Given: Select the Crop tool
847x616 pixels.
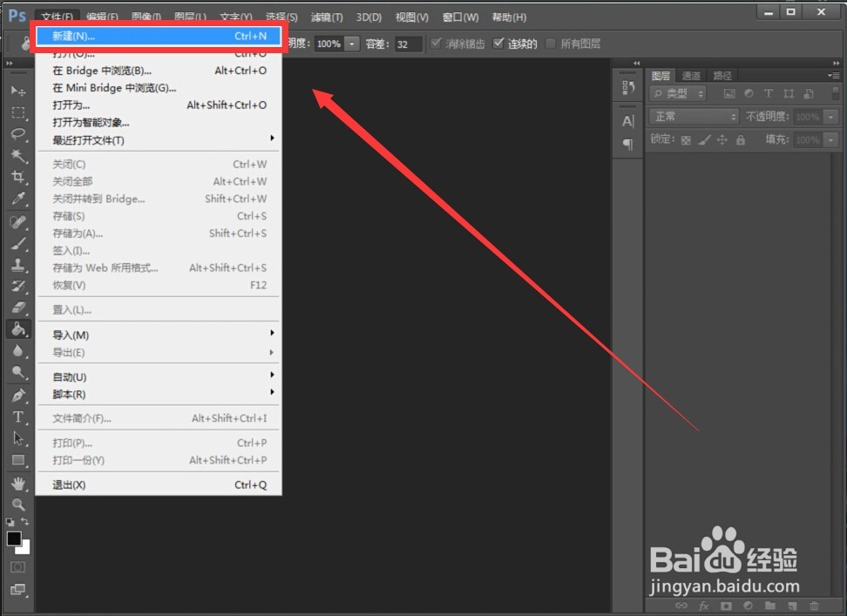Looking at the screenshot, I should 17,177.
